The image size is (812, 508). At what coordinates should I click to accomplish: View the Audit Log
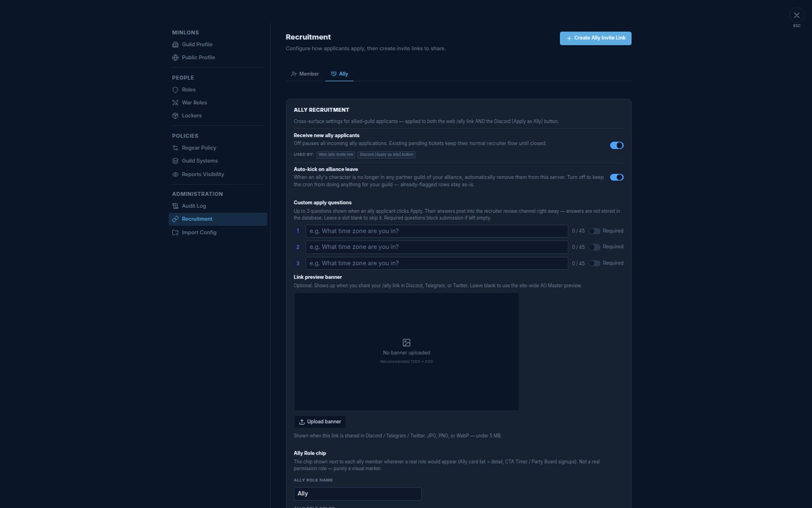click(x=218, y=206)
